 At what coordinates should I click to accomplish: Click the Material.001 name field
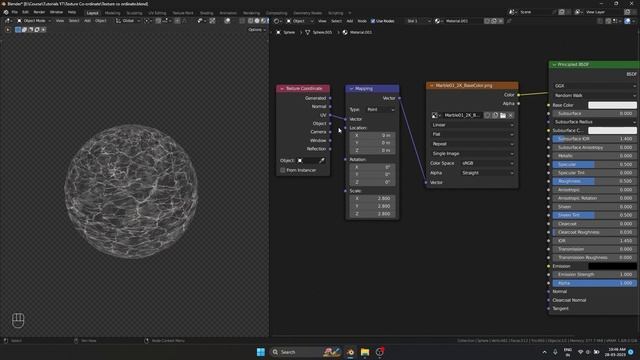coord(463,21)
